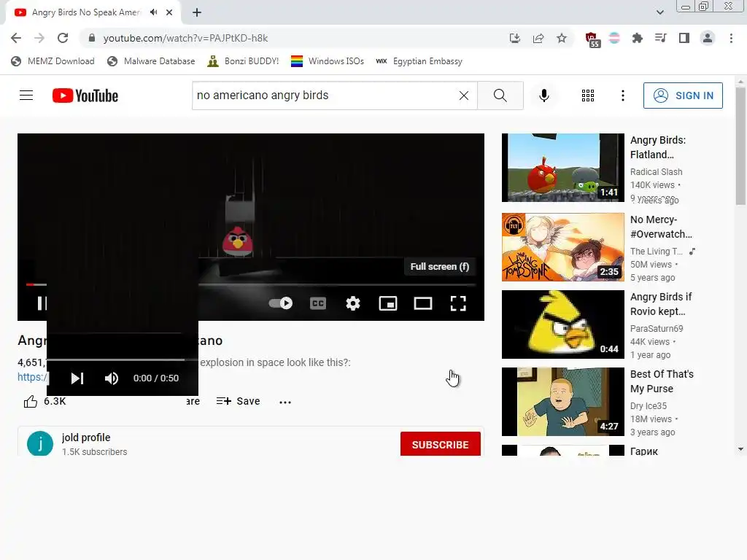747x560 pixels.
Task: Open the Chrome profile avatar
Action: (x=708, y=38)
